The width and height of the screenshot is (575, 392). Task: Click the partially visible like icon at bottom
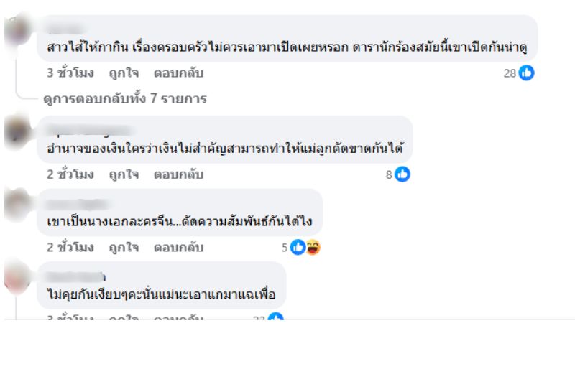coord(275,317)
